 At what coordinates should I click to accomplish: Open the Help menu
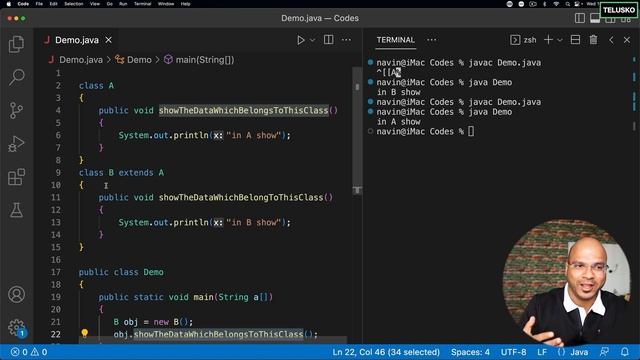click(186, 4)
